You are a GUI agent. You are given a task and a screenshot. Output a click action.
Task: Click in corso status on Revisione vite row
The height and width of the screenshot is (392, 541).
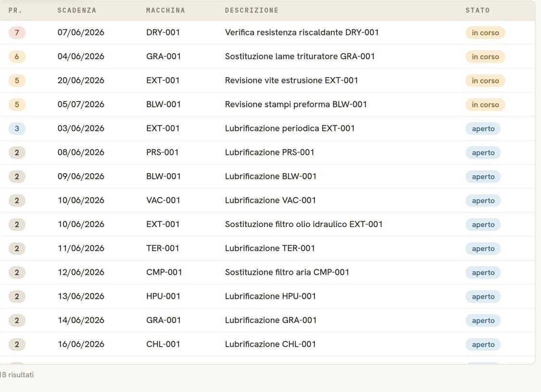tap(485, 81)
